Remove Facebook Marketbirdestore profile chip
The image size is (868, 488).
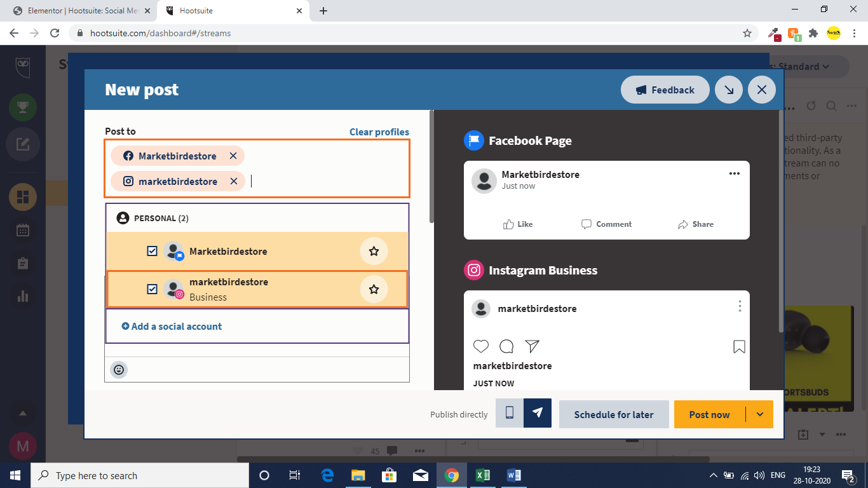(233, 156)
